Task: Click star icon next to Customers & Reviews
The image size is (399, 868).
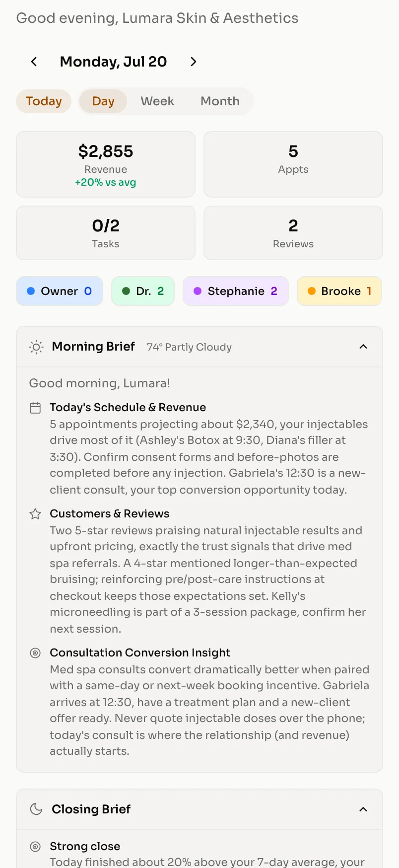Action: click(x=35, y=514)
